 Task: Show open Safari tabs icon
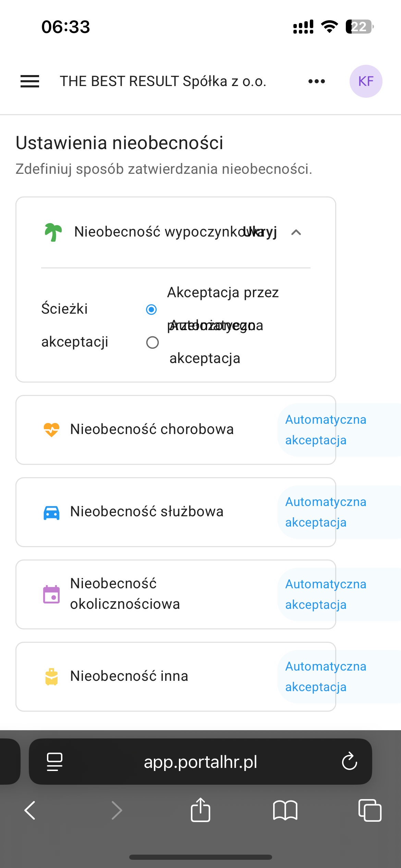369,810
